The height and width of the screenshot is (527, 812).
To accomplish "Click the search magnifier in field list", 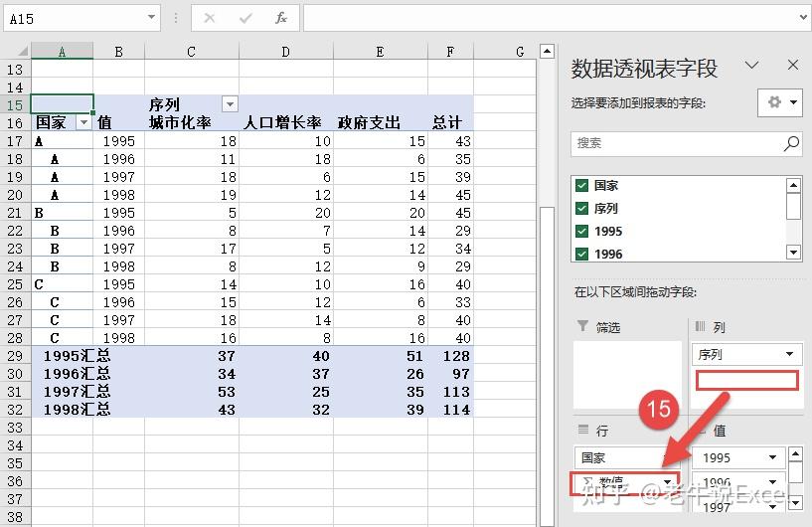I will coord(791,143).
